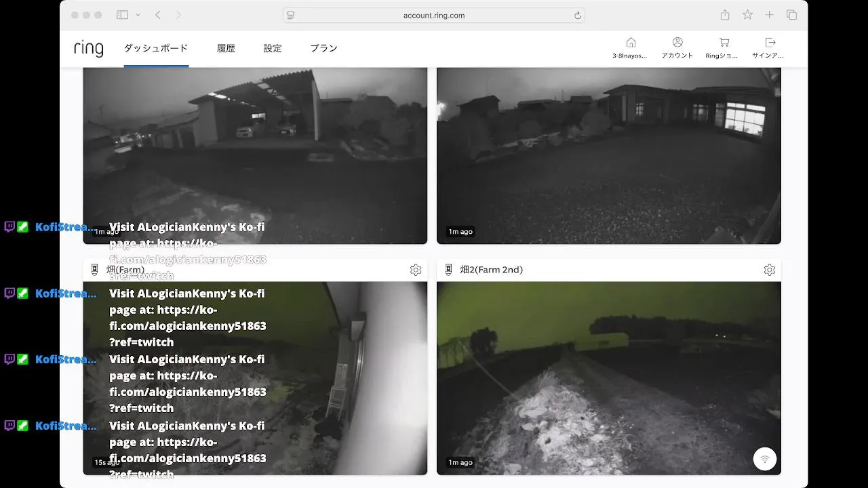The image size is (868, 488).
Task: Open the 設定 tab
Action: (273, 48)
